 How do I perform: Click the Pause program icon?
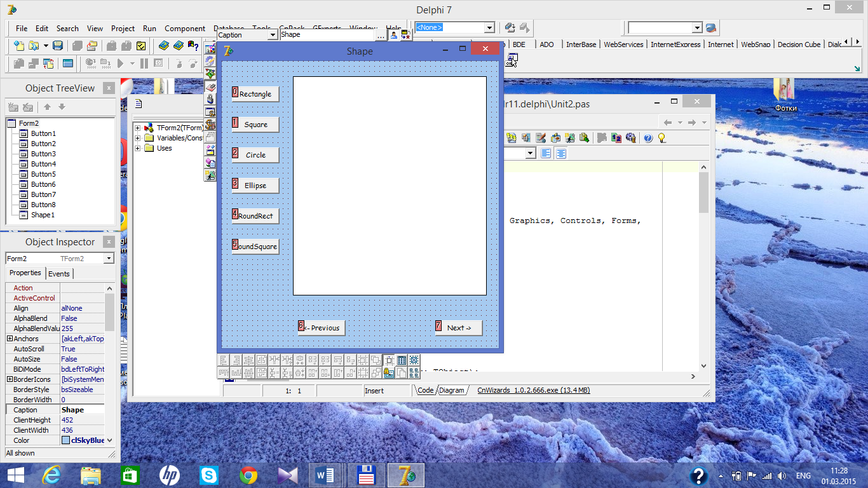144,64
